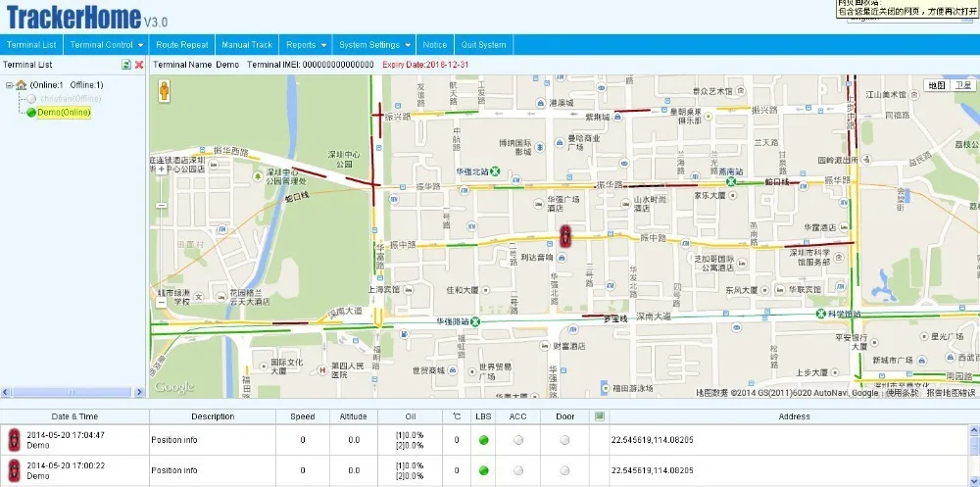Click the 福田游泳场 place icon
The image size is (980, 487).
coord(605,388)
